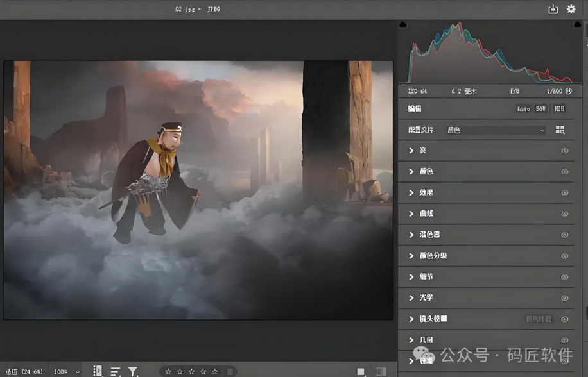Toggle eye visibility for 颜色 panel
The image size is (588, 377).
(565, 172)
